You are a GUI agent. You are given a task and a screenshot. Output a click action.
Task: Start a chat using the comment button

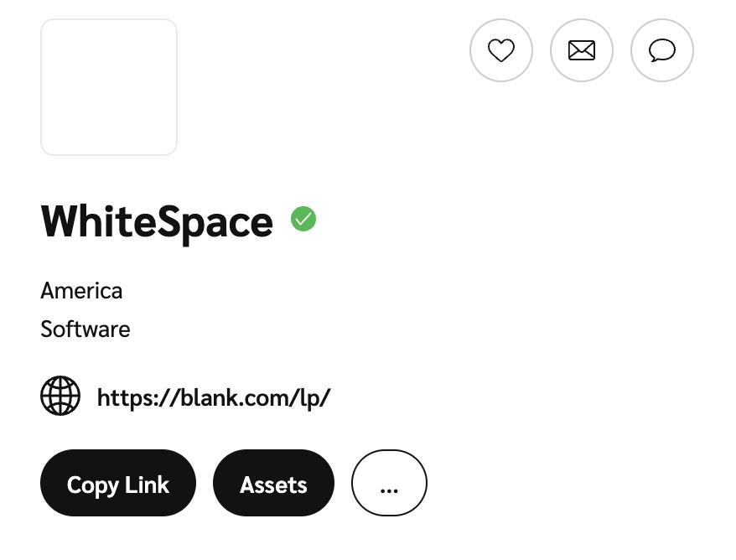662,51
